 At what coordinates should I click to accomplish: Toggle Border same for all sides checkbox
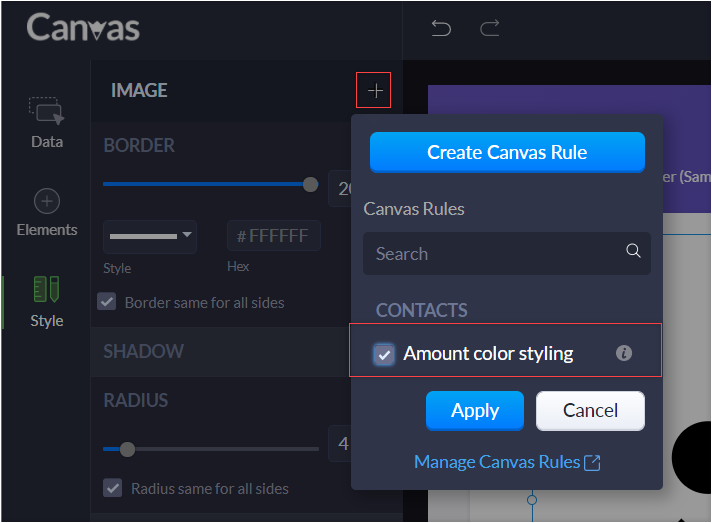coord(107,302)
